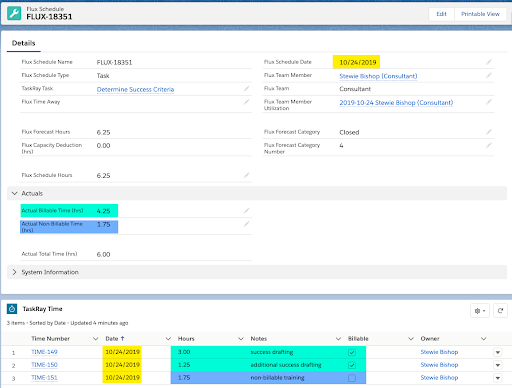Viewport: 512px width, 388px height.
Task: Click the Time Number column header
Action: (x=50, y=339)
